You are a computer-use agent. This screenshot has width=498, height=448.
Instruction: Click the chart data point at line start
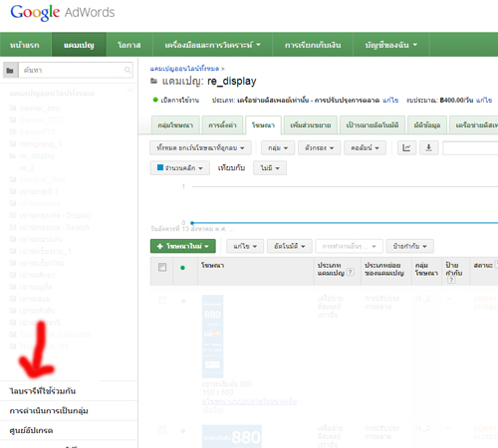(192, 223)
